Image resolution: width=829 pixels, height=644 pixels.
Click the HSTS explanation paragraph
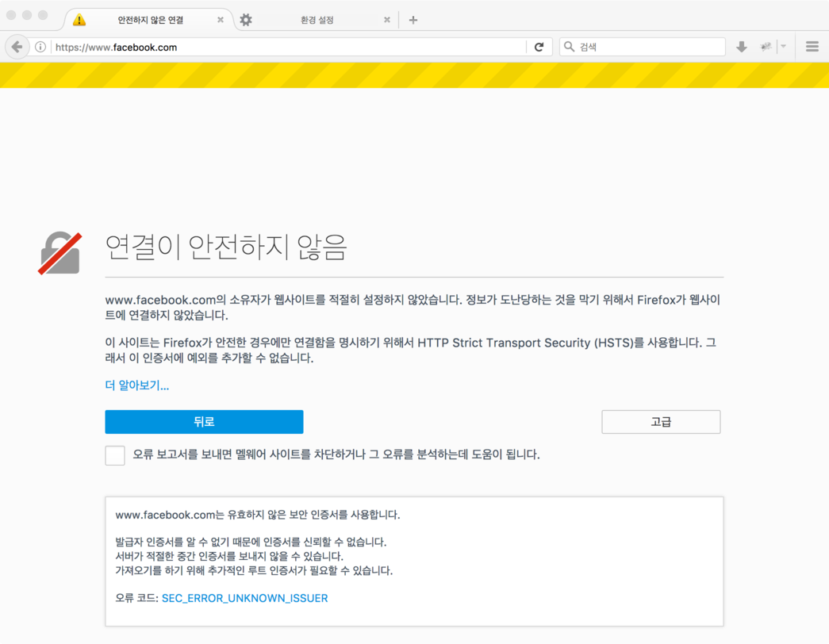tap(411, 350)
